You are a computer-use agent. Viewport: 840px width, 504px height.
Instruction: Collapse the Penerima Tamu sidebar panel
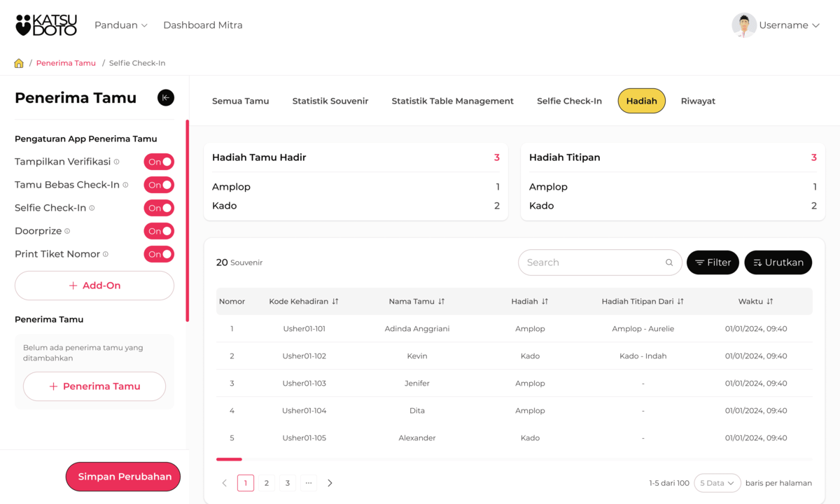166,98
